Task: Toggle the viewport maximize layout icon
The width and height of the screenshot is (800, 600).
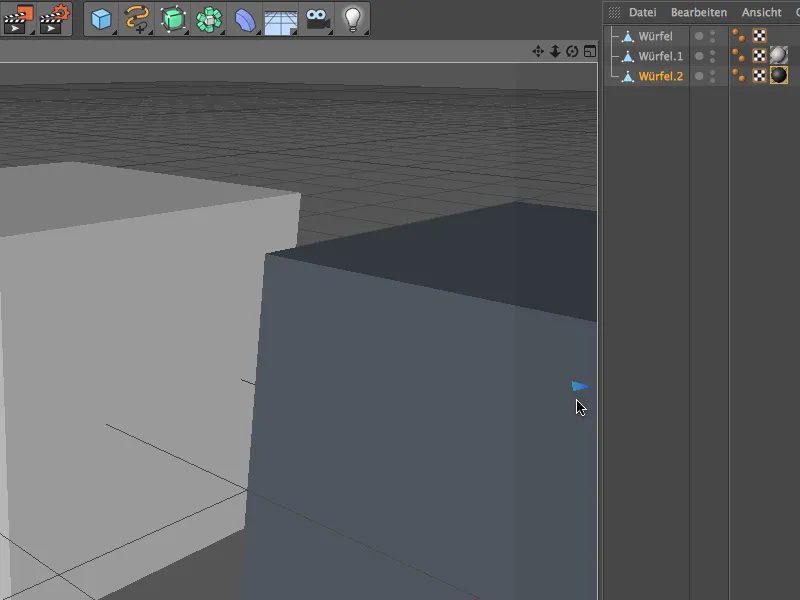Action: 590,52
